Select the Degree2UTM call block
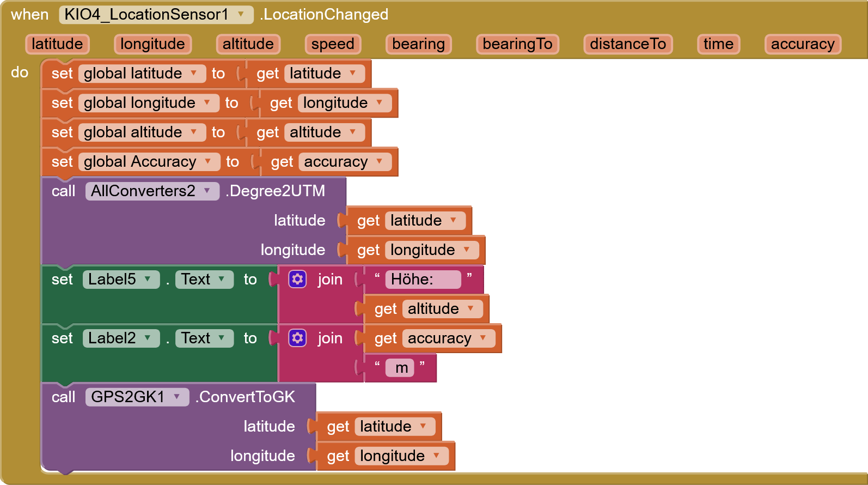This screenshot has width=868, height=485. pyautogui.click(x=275, y=191)
